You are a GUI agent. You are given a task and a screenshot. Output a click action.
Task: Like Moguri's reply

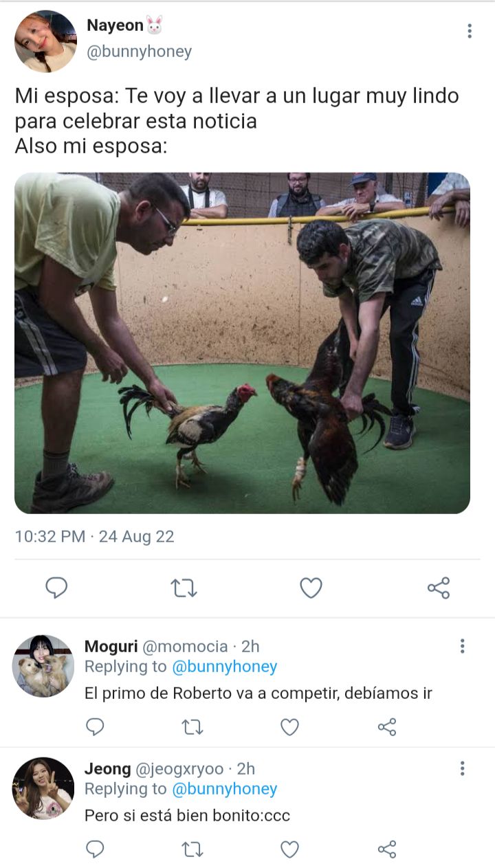pos(290,726)
